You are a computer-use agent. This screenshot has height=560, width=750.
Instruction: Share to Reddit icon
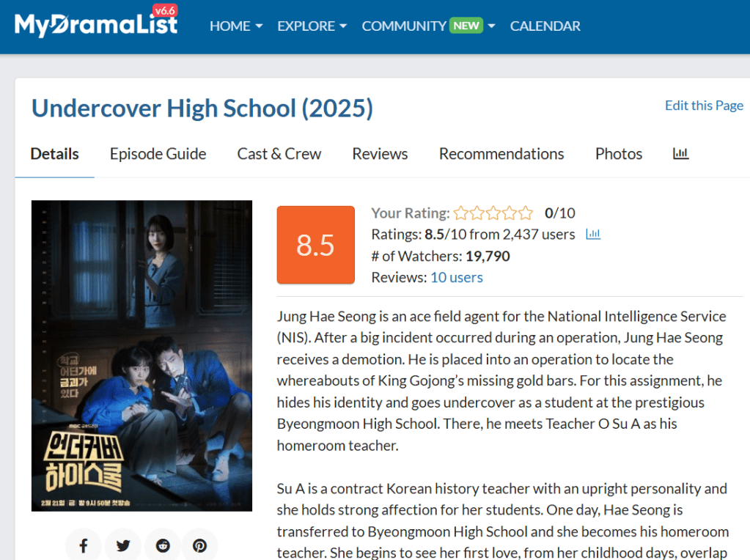163,545
